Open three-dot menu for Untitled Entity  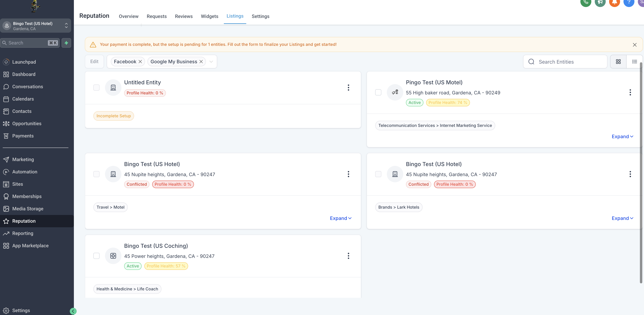point(348,88)
